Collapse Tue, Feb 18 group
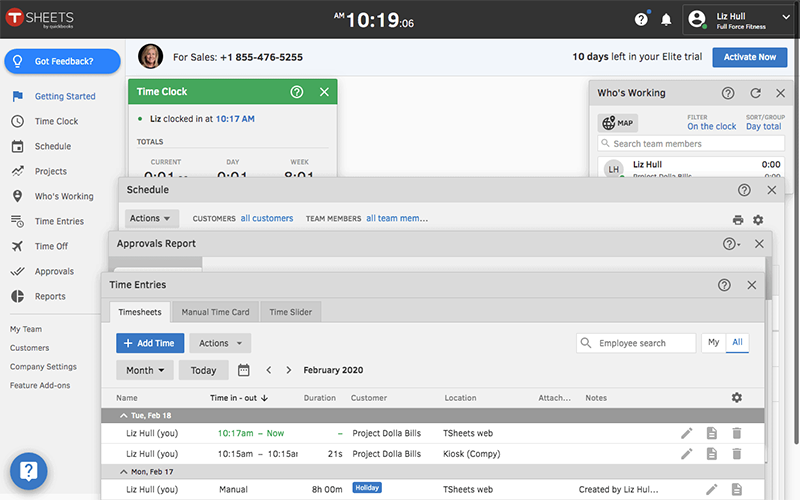The image size is (800, 500). [123, 416]
